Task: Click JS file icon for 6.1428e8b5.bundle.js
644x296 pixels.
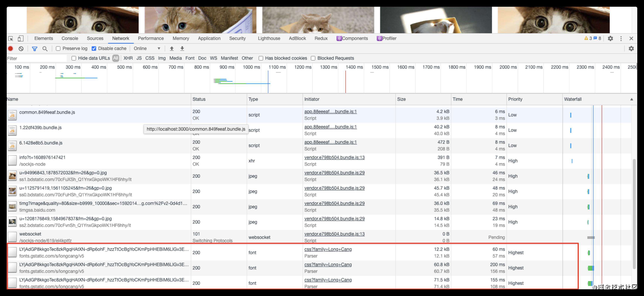Action: pyautogui.click(x=12, y=146)
